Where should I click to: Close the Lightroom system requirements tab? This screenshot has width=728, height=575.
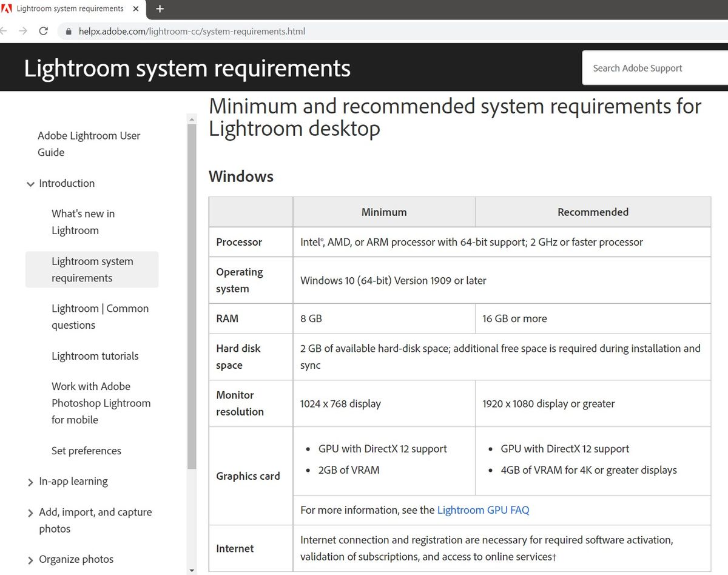point(135,8)
